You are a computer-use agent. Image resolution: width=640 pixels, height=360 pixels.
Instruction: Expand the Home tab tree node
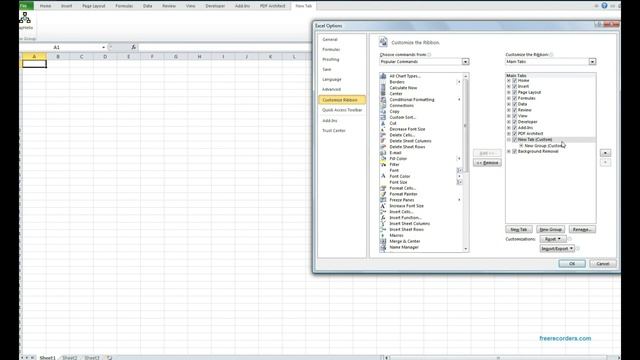(509, 80)
